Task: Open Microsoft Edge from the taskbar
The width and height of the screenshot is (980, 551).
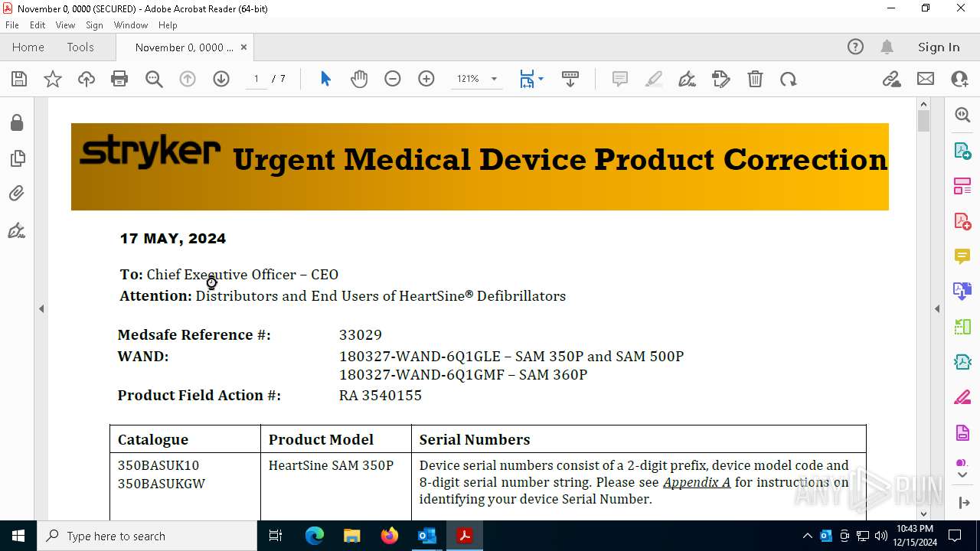Action: pyautogui.click(x=315, y=536)
